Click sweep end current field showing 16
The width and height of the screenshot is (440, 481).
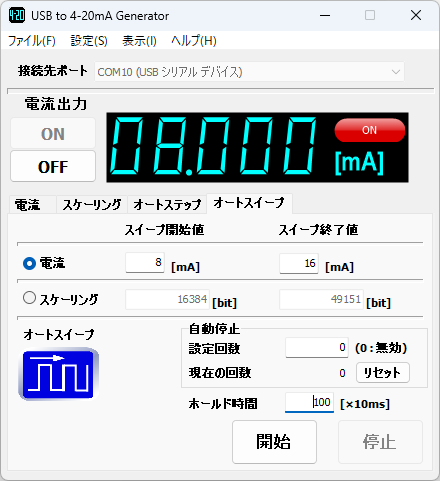tap(299, 263)
